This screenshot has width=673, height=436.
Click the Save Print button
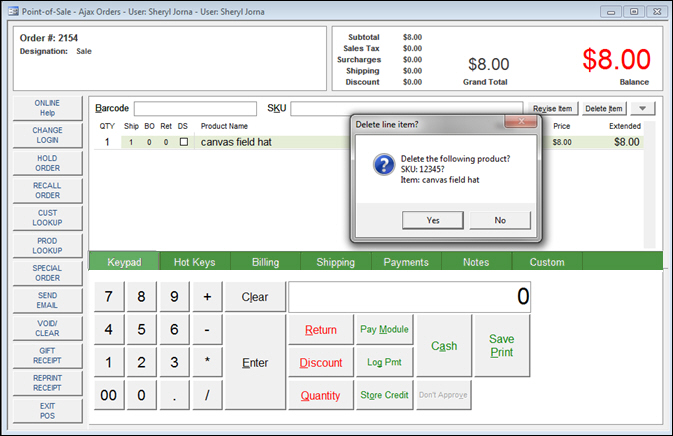click(x=502, y=346)
